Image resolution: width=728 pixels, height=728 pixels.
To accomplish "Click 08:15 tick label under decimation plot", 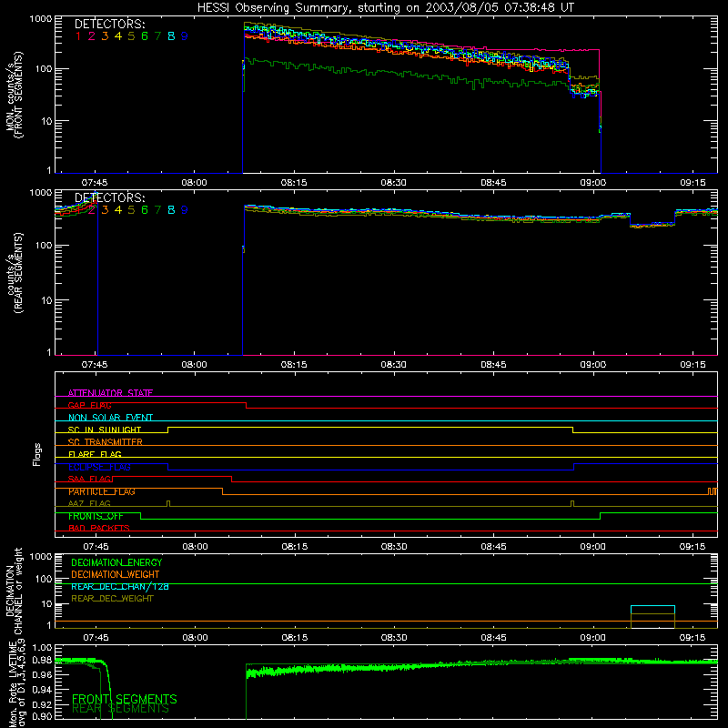I will (294, 638).
